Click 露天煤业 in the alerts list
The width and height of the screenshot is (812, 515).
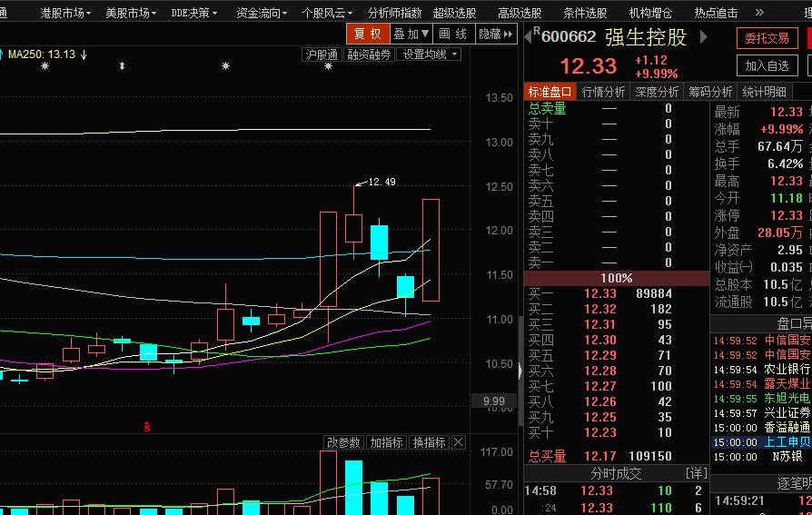pos(787,384)
